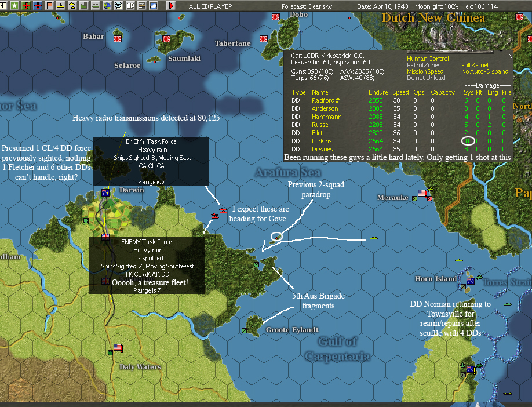Screen dimensions: 532x407
Task: Open the weather cloud toolbar icon
Action: click(154, 5)
